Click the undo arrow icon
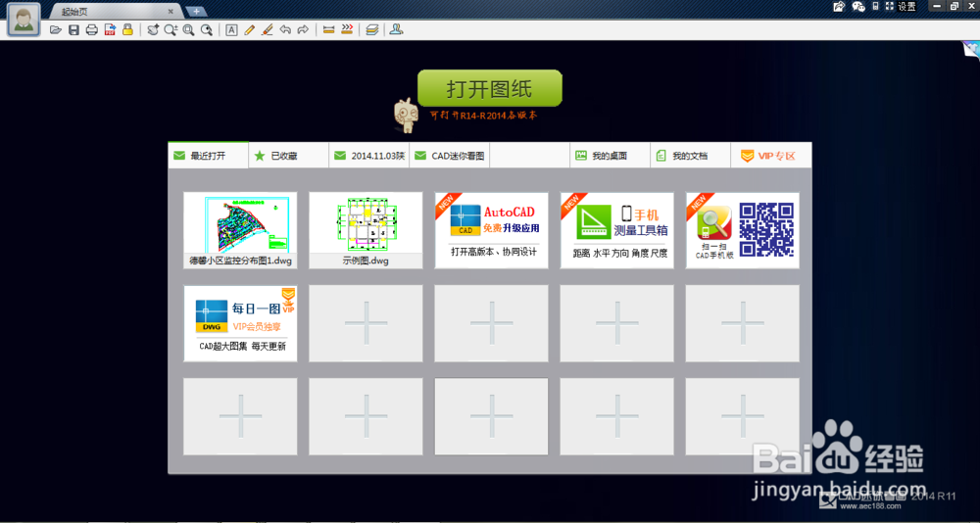This screenshot has width=980, height=523. [x=285, y=29]
